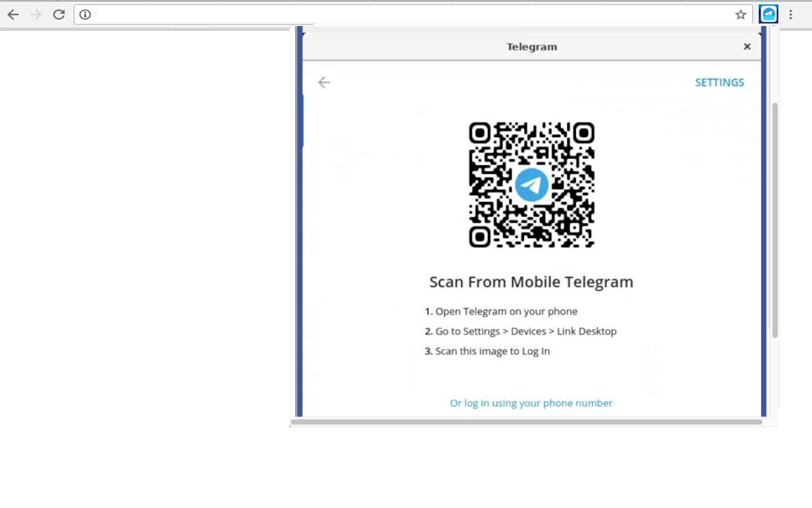Open the Telegram extension icon in toolbar
Screen dimensions: 812x508
[769, 14]
